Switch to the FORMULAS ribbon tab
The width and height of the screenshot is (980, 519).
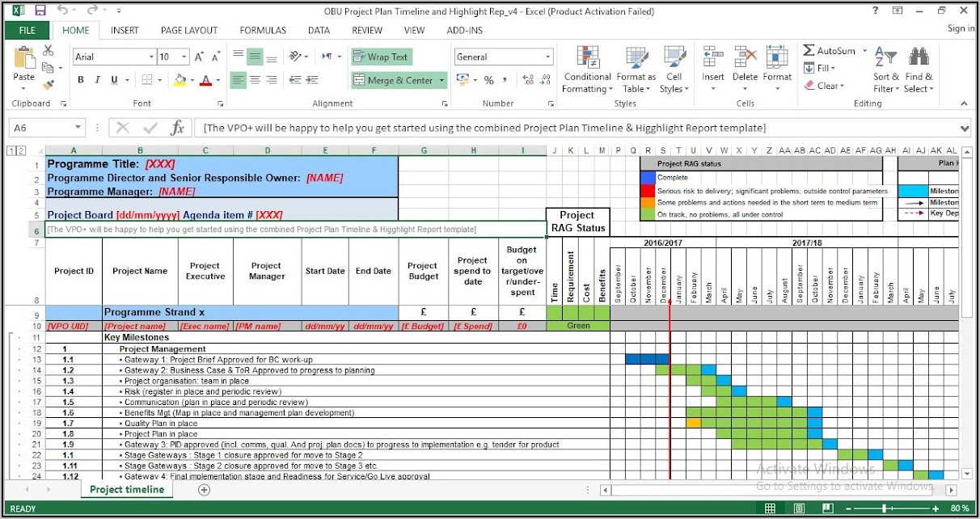click(263, 31)
